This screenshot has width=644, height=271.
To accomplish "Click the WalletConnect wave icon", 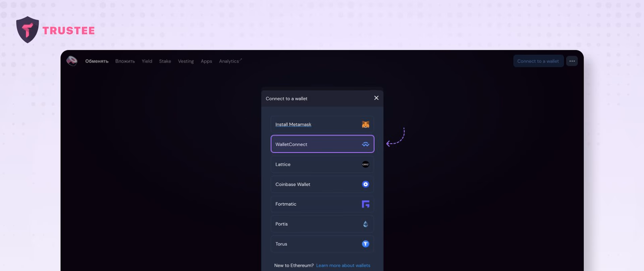I will [366, 144].
